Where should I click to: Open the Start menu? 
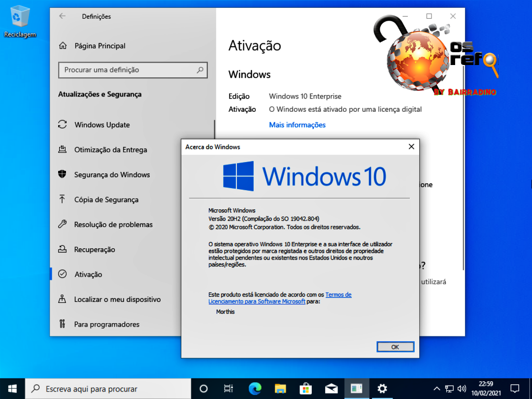(12, 389)
